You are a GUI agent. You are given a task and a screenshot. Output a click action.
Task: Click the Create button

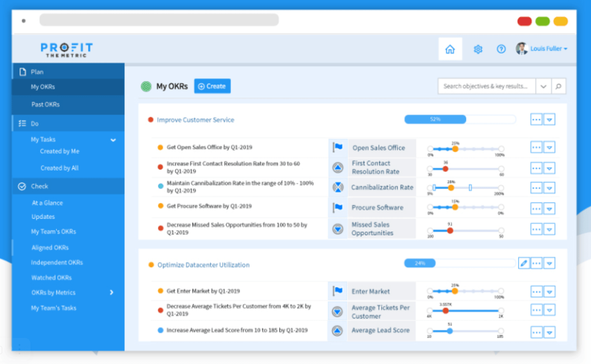[x=212, y=86]
